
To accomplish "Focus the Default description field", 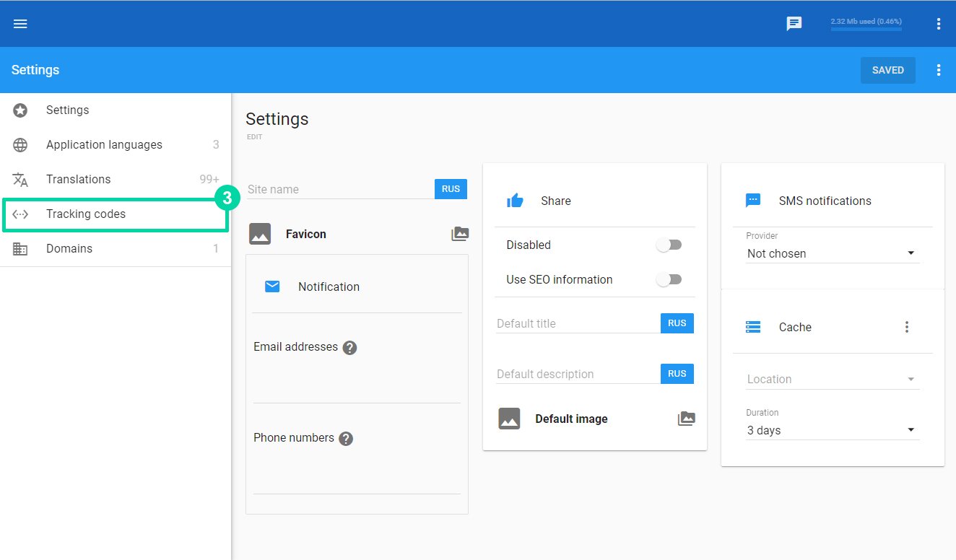I will pyautogui.click(x=578, y=374).
